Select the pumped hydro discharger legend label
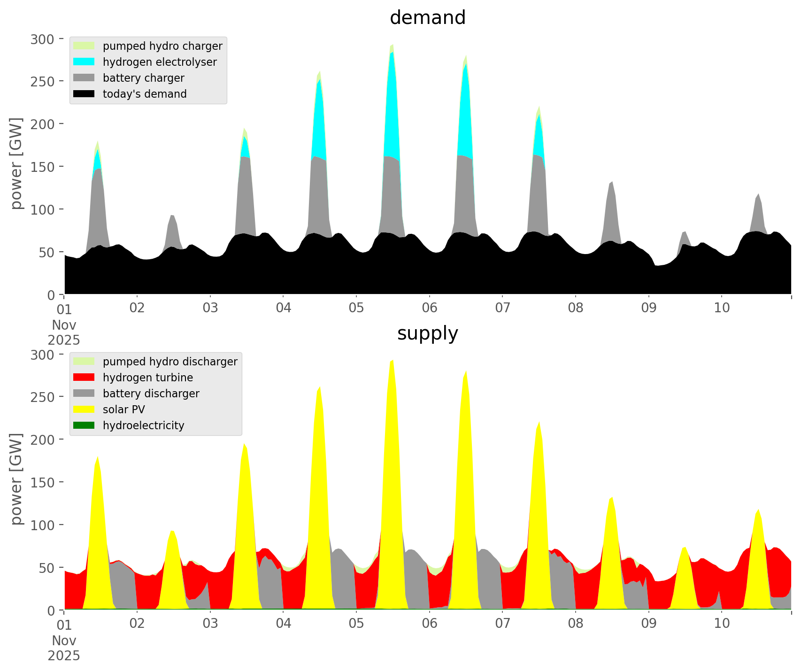Screen dimensions: 801x672 tap(170, 362)
